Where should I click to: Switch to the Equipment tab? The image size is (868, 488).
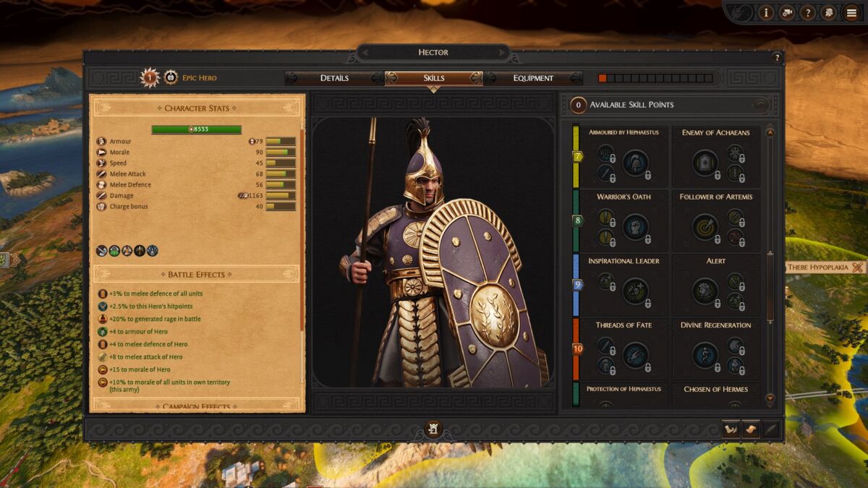click(x=533, y=78)
